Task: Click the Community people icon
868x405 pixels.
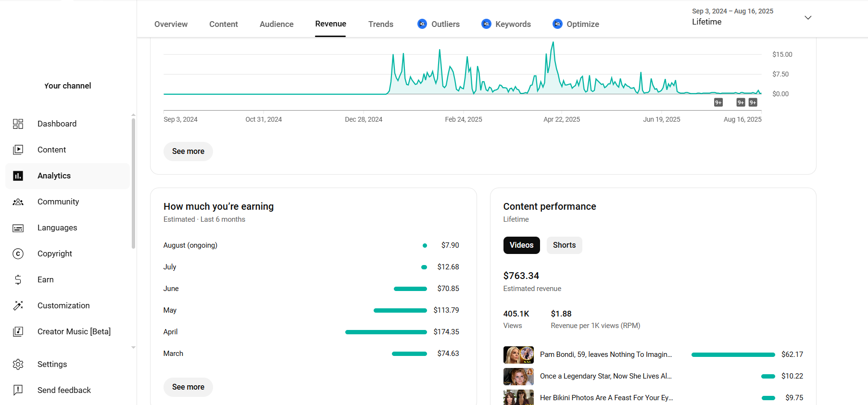Action: (18, 202)
